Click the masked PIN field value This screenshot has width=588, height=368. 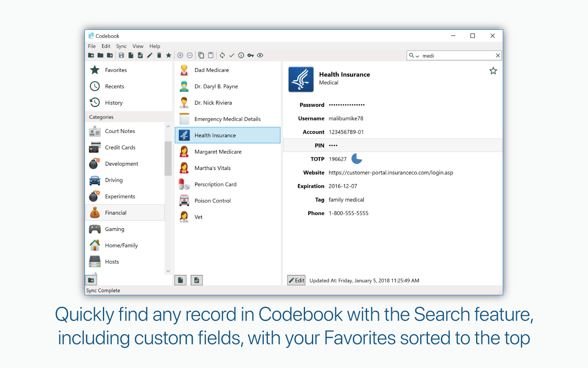point(333,146)
